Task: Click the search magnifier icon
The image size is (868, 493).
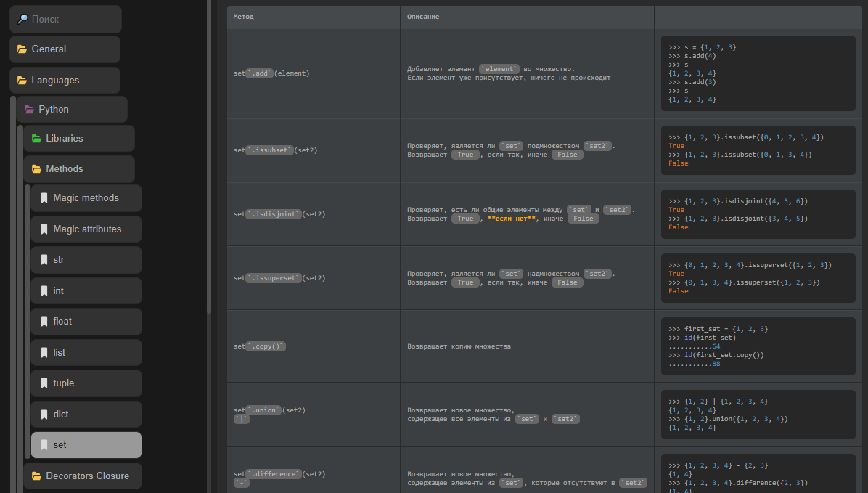Action: pyautogui.click(x=22, y=20)
